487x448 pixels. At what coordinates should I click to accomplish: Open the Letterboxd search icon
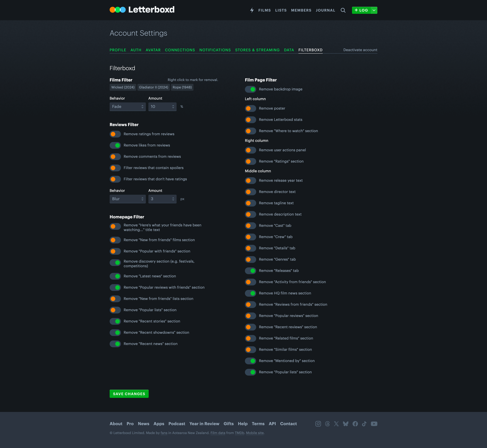click(343, 10)
